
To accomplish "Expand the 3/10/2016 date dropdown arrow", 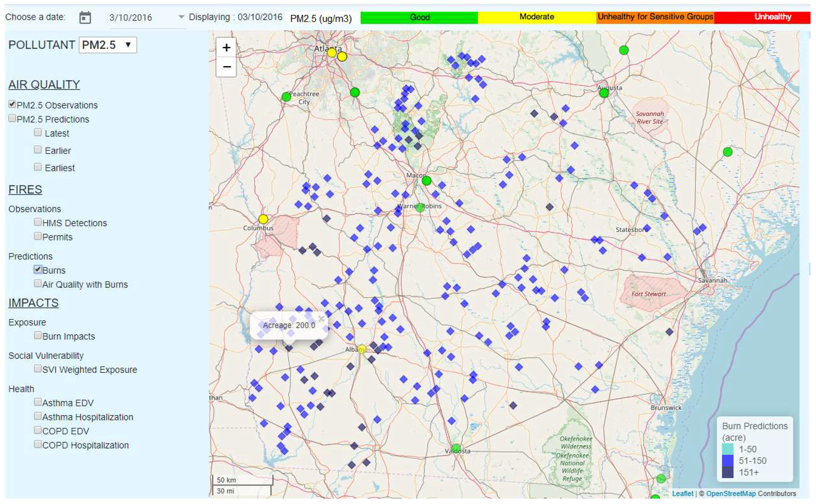I will 181,17.
